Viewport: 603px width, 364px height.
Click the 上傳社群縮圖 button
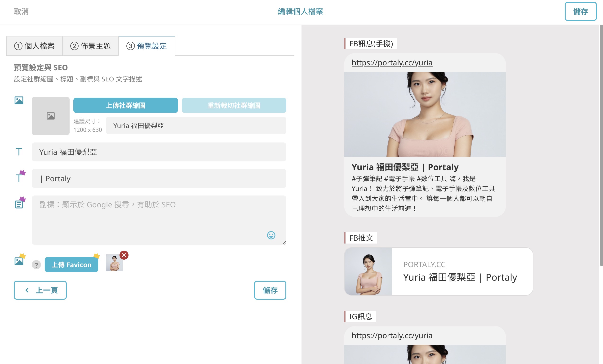tap(125, 106)
